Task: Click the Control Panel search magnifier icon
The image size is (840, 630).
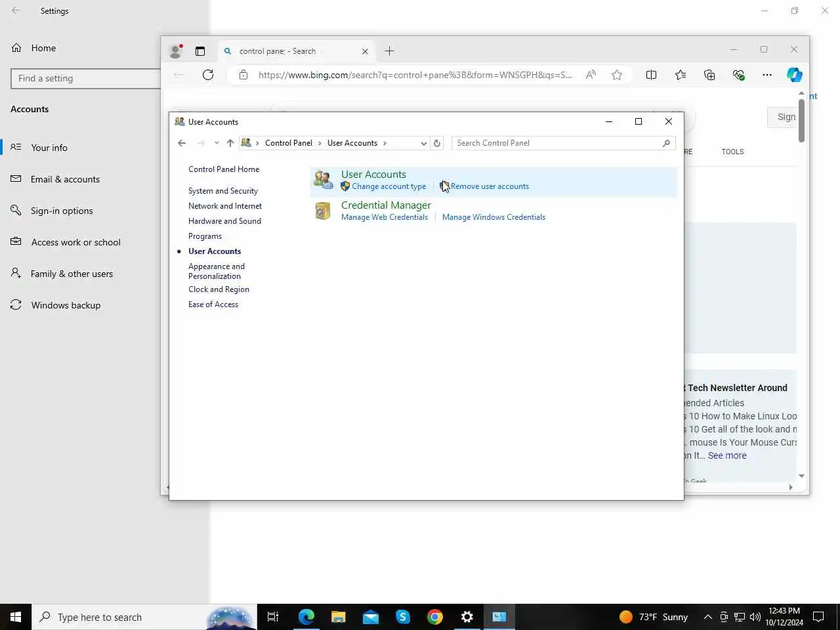Action: click(666, 143)
